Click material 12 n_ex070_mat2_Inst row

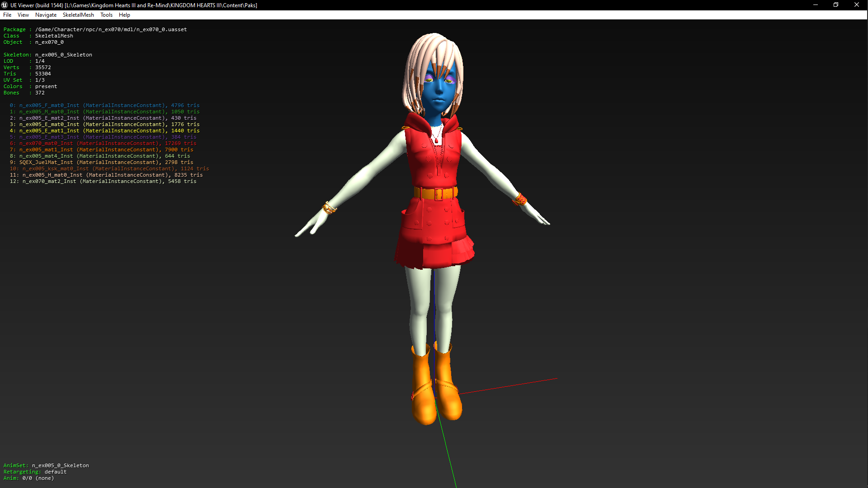103,181
